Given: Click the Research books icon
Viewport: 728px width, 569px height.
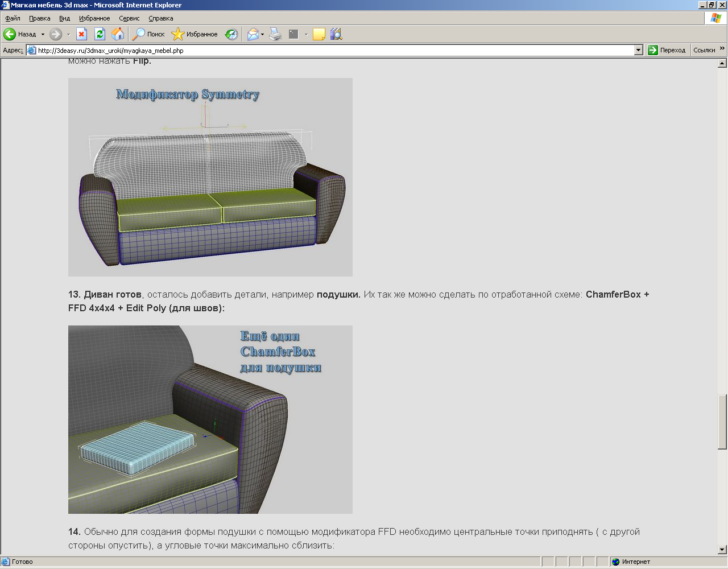Looking at the screenshot, I should [x=336, y=34].
